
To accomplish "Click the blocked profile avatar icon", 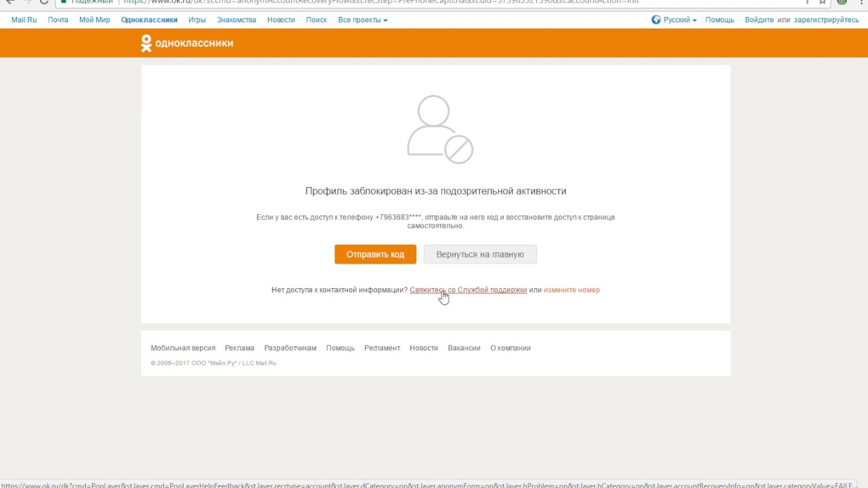I will 439,129.
